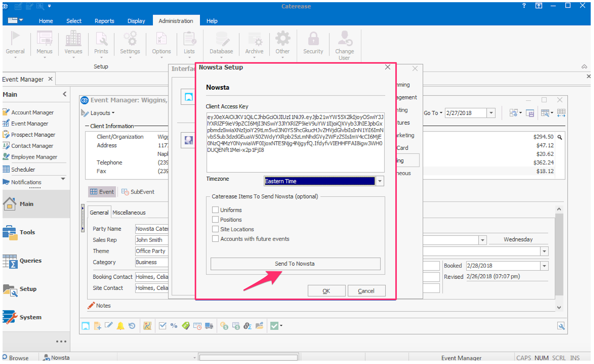Screen dimensions: 594x364
Task: Switch to the Reports ribbon tab
Action: pyautogui.click(x=104, y=21)
